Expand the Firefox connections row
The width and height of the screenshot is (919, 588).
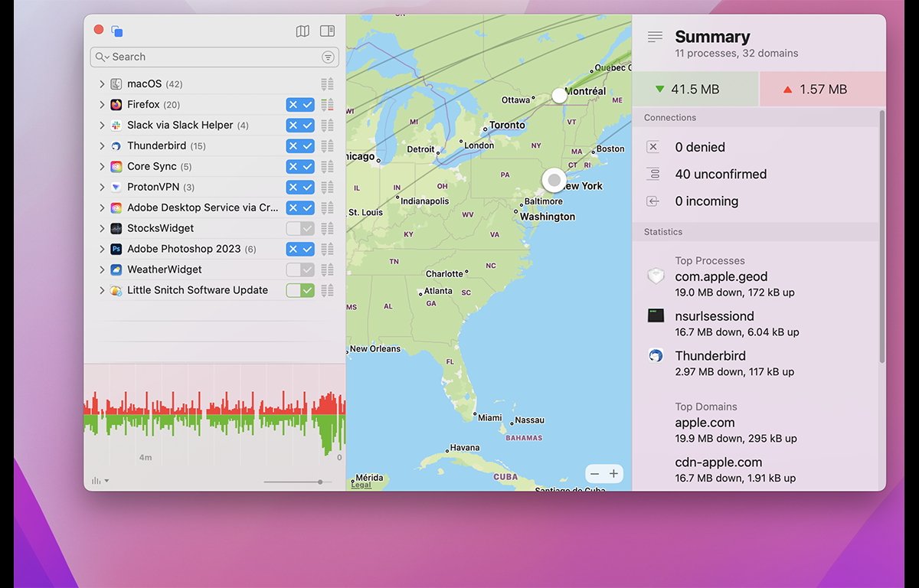click(x=102, y=105)
